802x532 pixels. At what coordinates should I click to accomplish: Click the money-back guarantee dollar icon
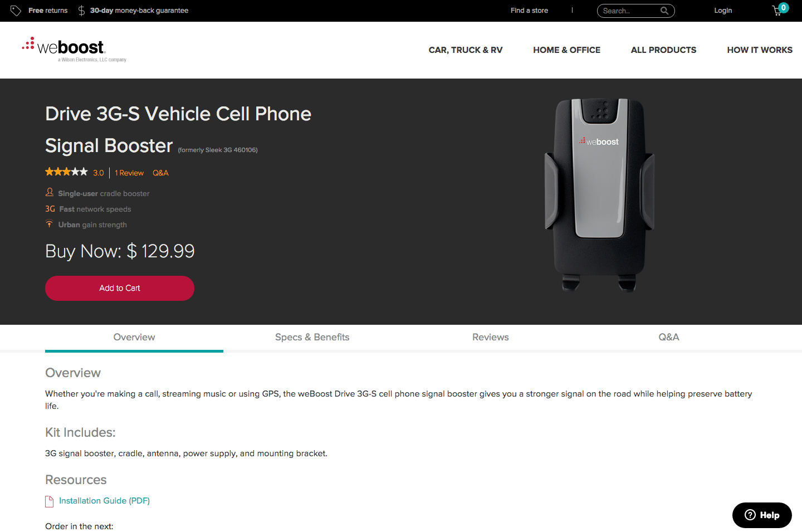pos(81,10)
